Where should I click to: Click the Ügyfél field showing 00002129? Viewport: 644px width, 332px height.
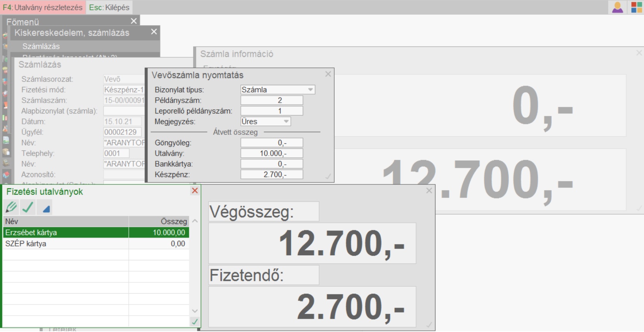tap(122, 132)
